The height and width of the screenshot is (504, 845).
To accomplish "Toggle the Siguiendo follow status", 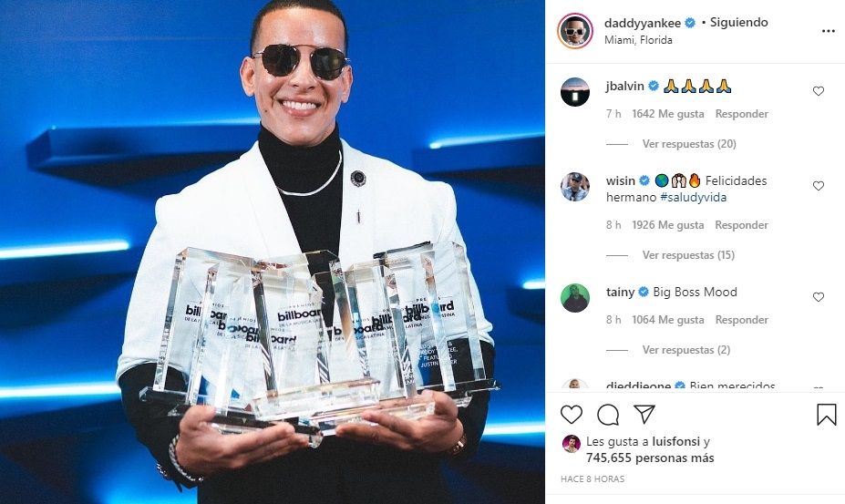I will point(739,22).
